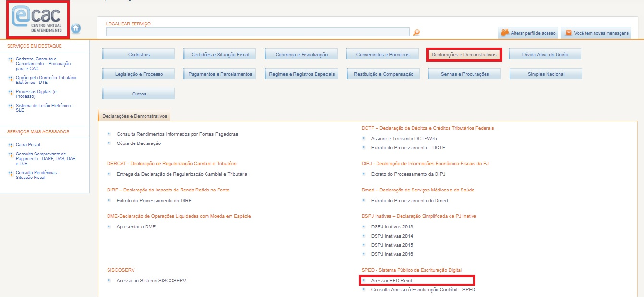Open Pagamentos e Parcelamentos category

pos(220,74)
